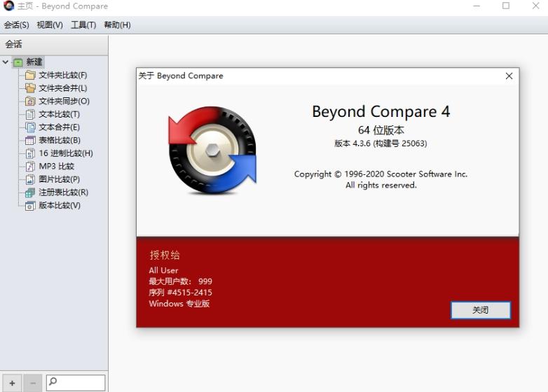This screenshot has width=548, height=392.
Task: Click the 关闭 button in About dialog
Action: (481, 310)
